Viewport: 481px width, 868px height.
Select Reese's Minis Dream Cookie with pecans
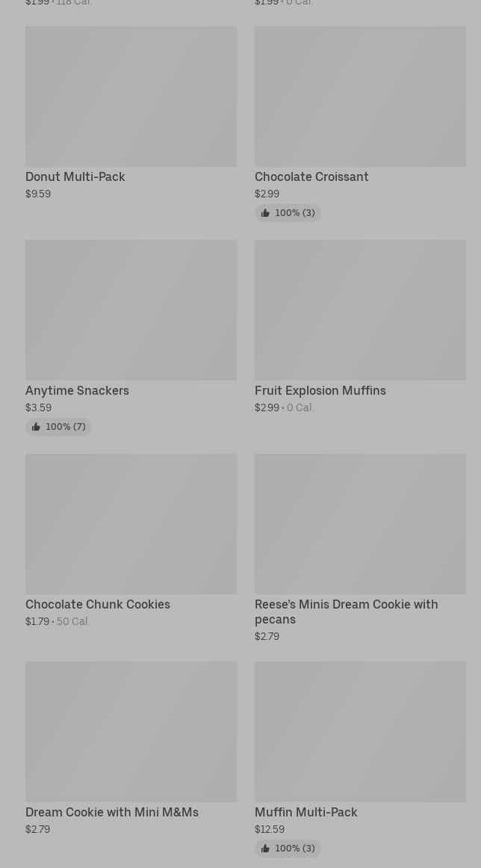346,612
